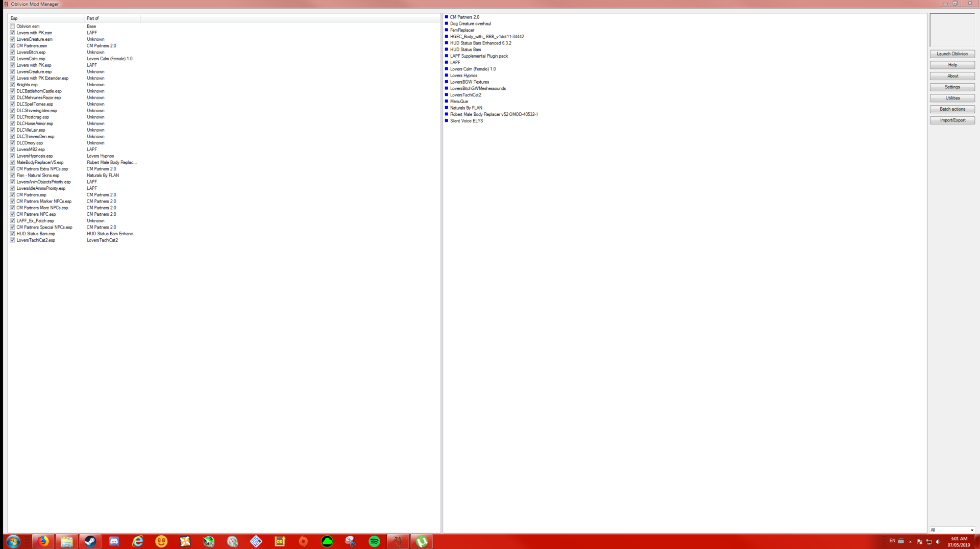This screenshot has width=980, height=549.
Task: Uncheck LoversCreature.esm
Action: pyautogui.click(x=12, y=39)
